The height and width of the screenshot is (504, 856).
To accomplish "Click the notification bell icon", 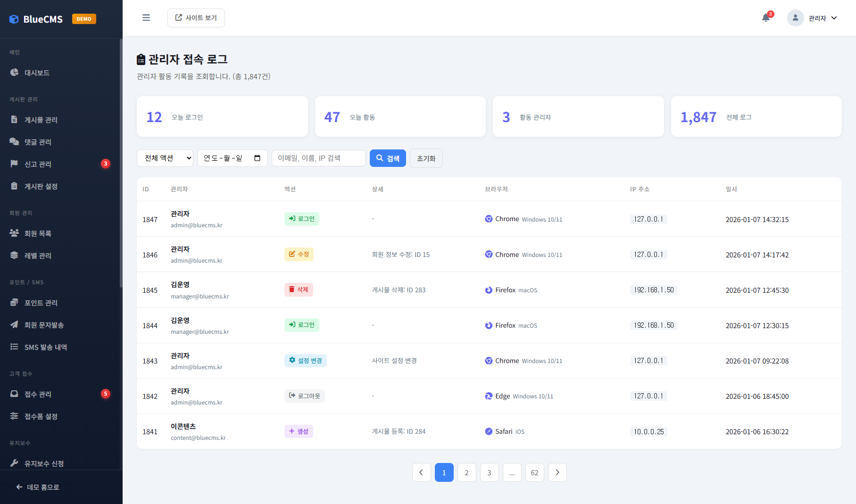I will [x=765, y=18].
